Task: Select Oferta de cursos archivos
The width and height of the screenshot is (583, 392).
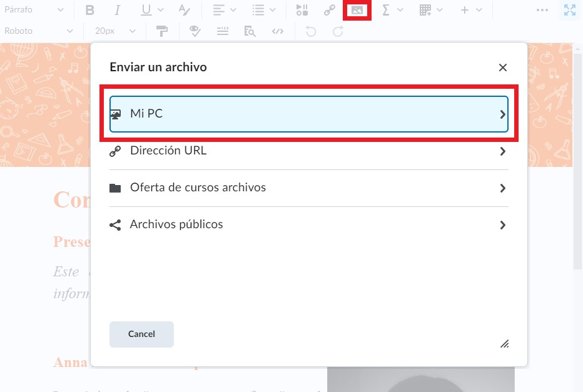Action: [x=308, y=188]
